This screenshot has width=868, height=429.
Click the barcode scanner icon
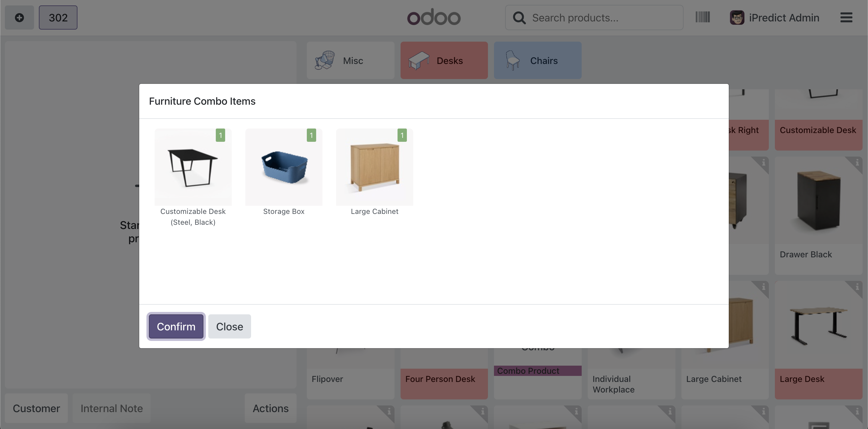pyautogui.click(x=703, y=17)
